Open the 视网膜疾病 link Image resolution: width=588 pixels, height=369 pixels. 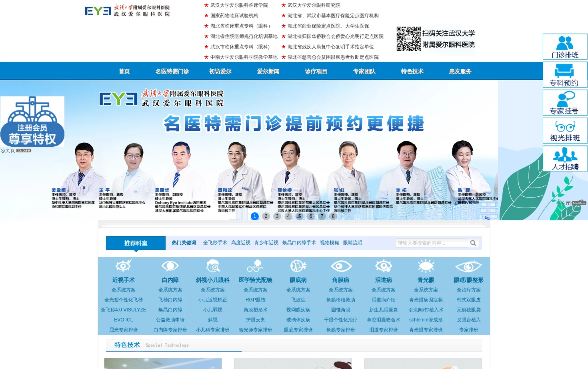click(x=298, y=310)
